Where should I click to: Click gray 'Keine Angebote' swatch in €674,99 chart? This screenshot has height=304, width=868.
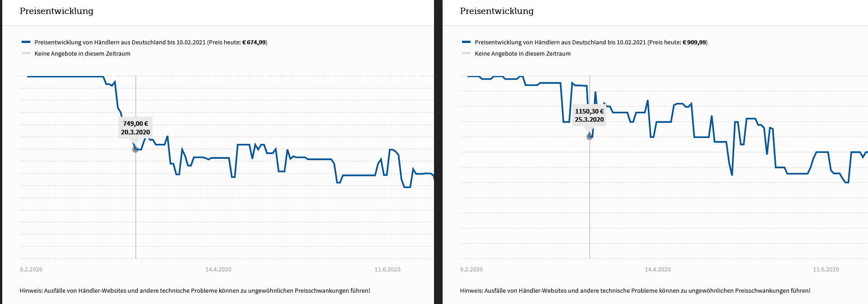point(26,53)
